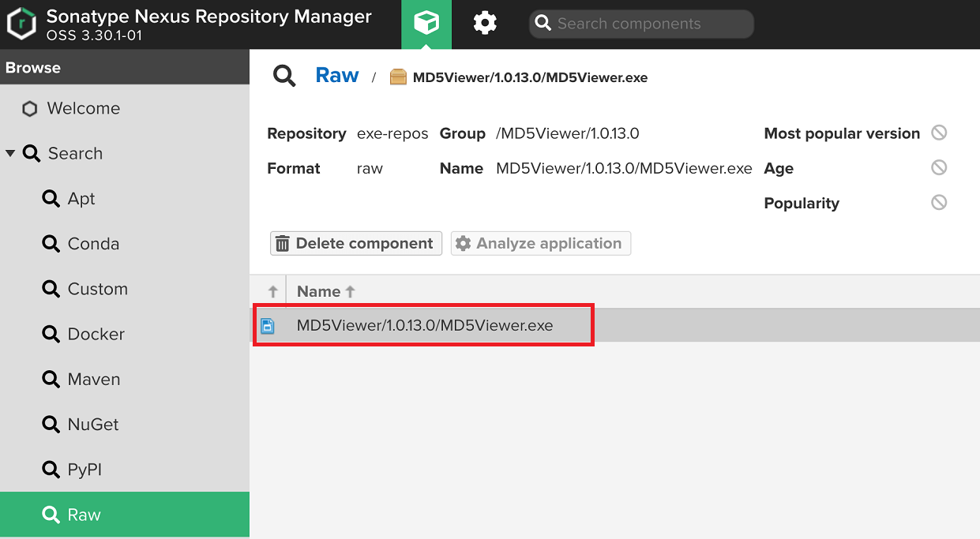The image size is (980, 539).
Task: Click the exe-repos repository value
Action: [392, 133]
